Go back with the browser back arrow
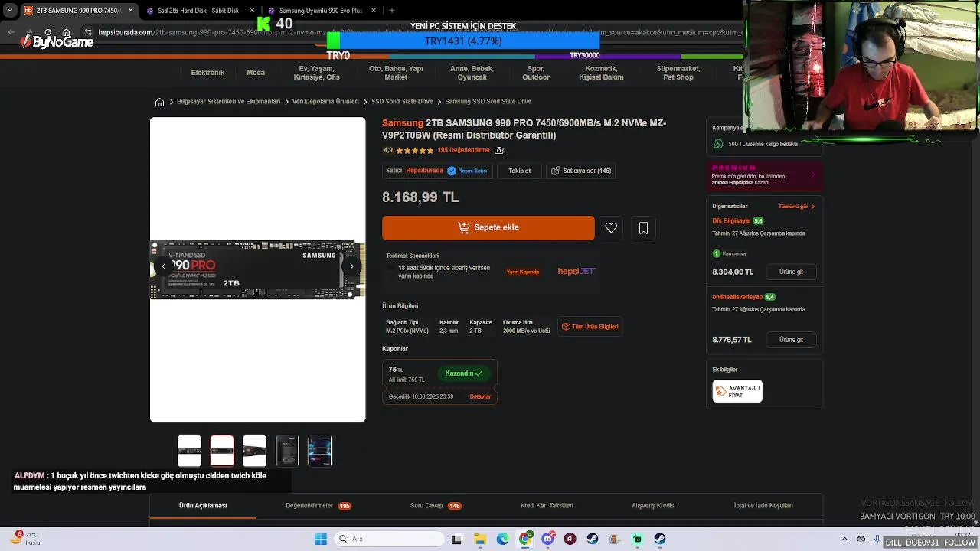Image resolution: width=980 pixels, height=551 pixels. pyautogui.click(x=11, y=32)
